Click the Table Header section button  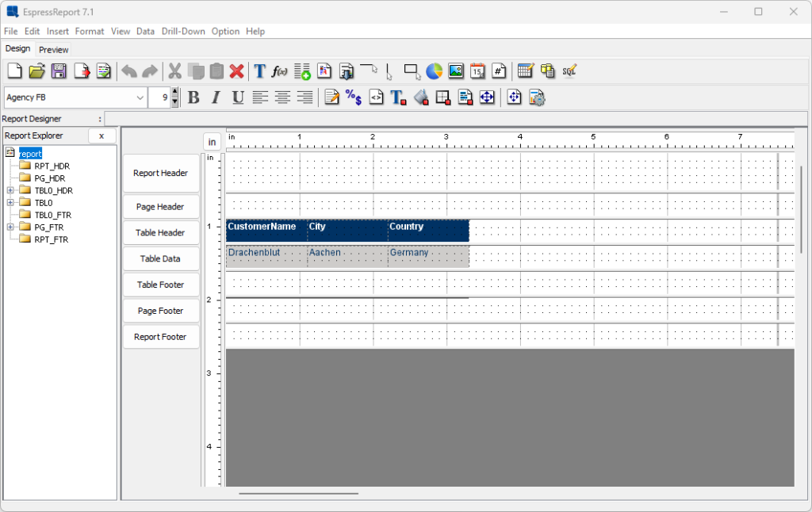click(161, 233)
